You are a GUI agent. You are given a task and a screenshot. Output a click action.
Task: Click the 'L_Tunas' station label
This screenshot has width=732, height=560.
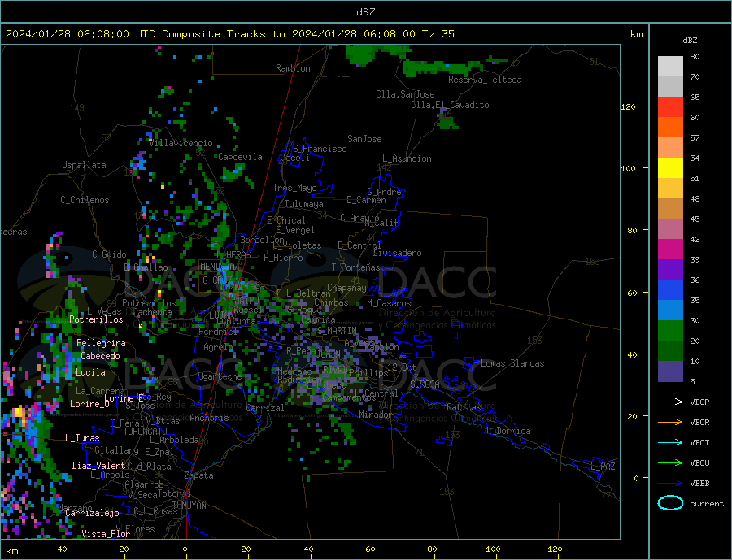click(82, 438)
